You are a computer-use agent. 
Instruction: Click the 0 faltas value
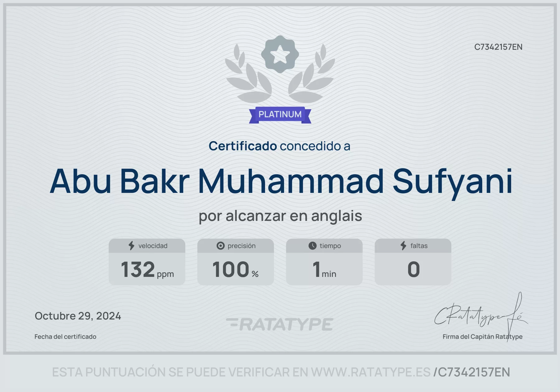[x=413, y=269]
